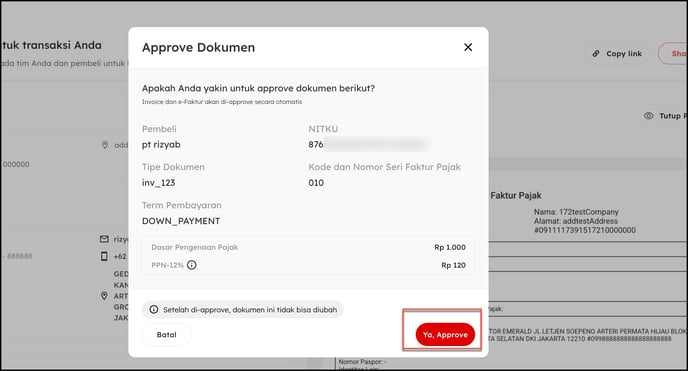This screenshot has height=371, width=688.
Task: Click the envelope email icon in the background
Action: point(104,239)
